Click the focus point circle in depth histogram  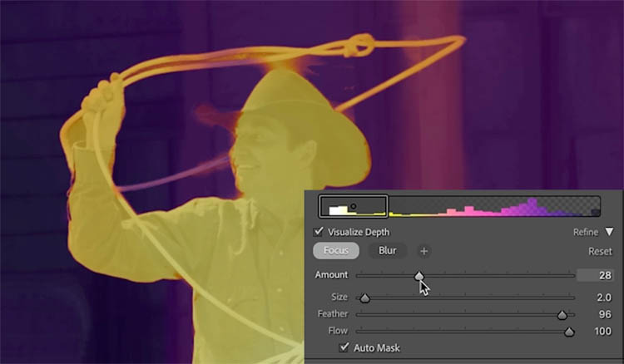coord(353,206)
